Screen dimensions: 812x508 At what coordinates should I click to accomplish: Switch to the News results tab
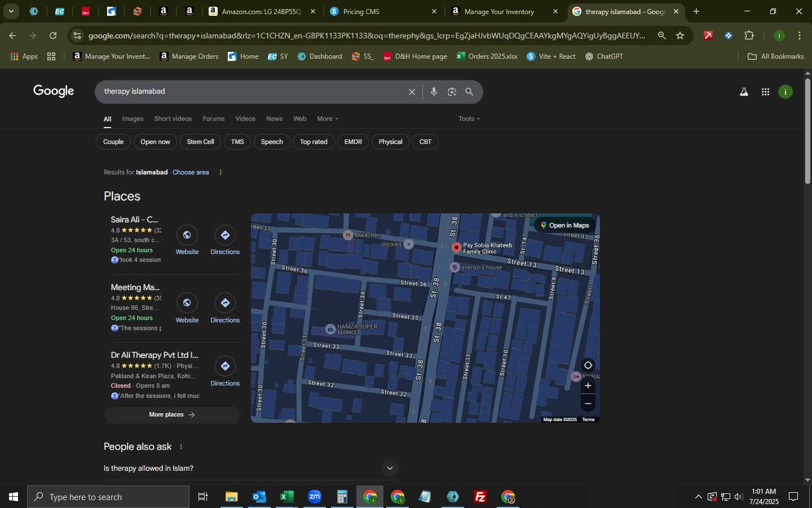coord(274,119)
